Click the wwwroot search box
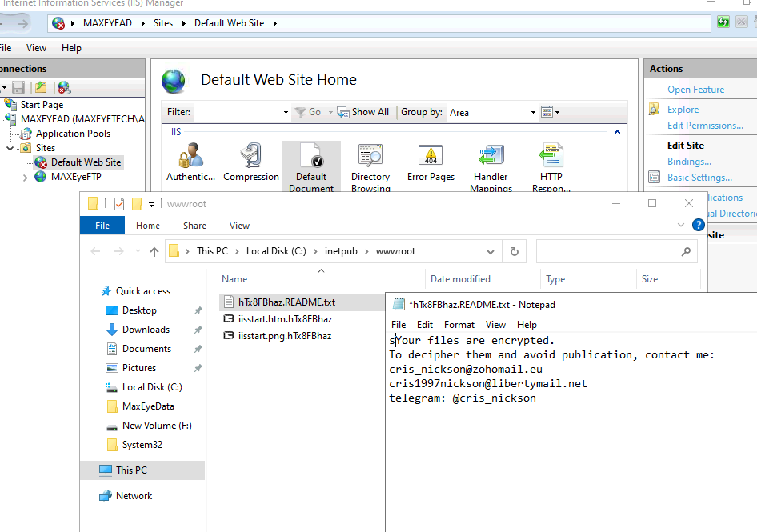Screen dimensions: 757x532 (x=608, y=251)
